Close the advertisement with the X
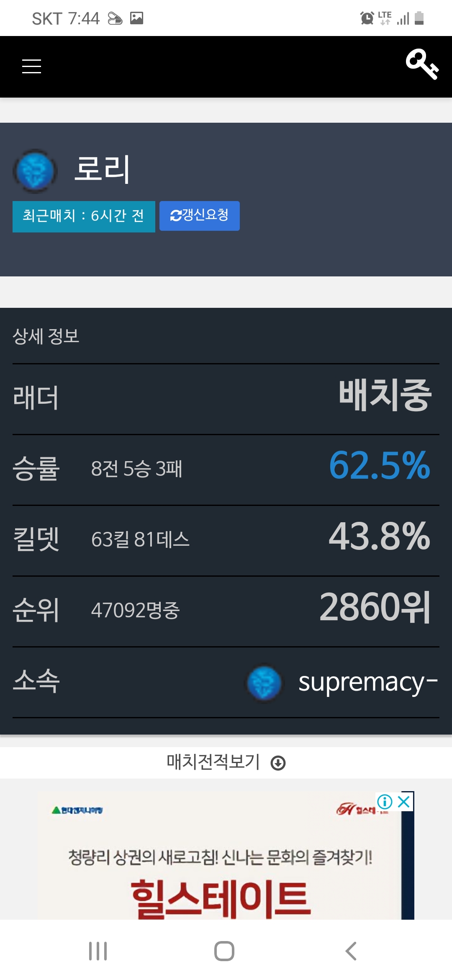 click(404, 802)
